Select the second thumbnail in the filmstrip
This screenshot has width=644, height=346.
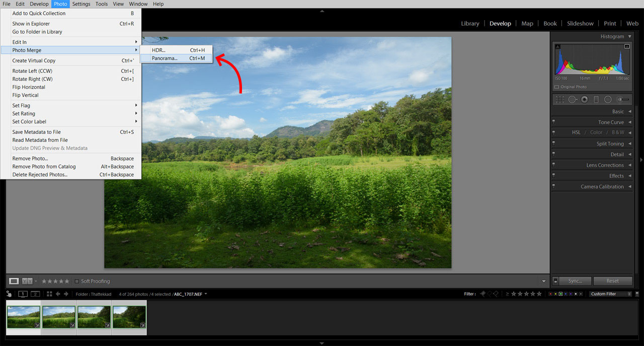pos(58,317)
